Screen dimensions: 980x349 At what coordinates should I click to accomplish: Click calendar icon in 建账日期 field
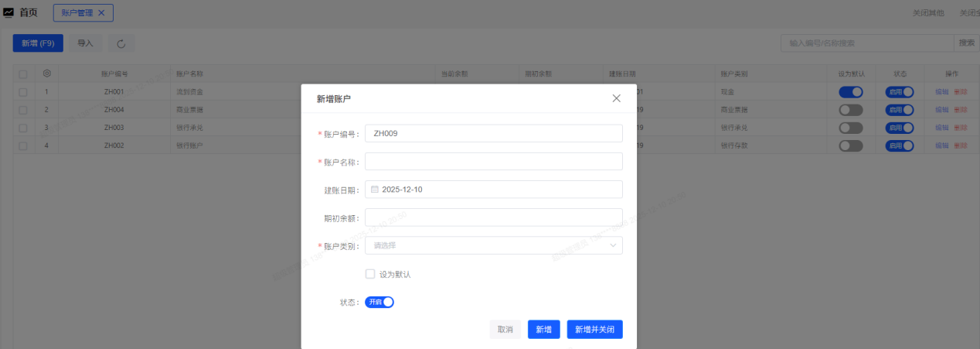pos(375,190)
